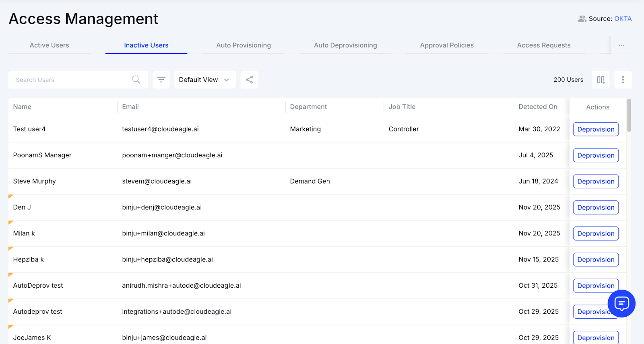This screenshot has width=644, height=344.
Task: Deprovision Milan k
Action: tap(596, 233)
